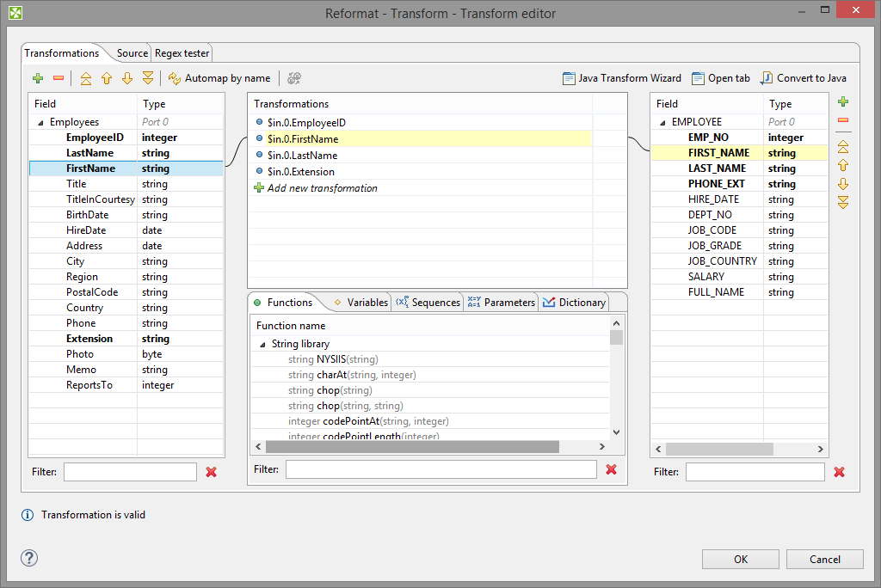Move output field to top (right double-up arrow)

(843, 147)
